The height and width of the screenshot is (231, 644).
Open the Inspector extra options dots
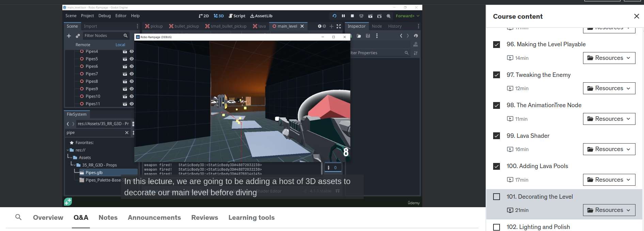377,36
